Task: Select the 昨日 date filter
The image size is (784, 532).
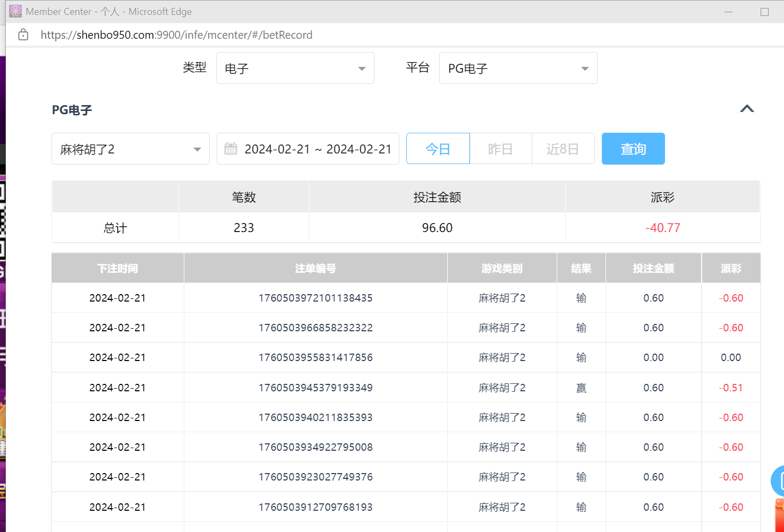Action: 500,149
